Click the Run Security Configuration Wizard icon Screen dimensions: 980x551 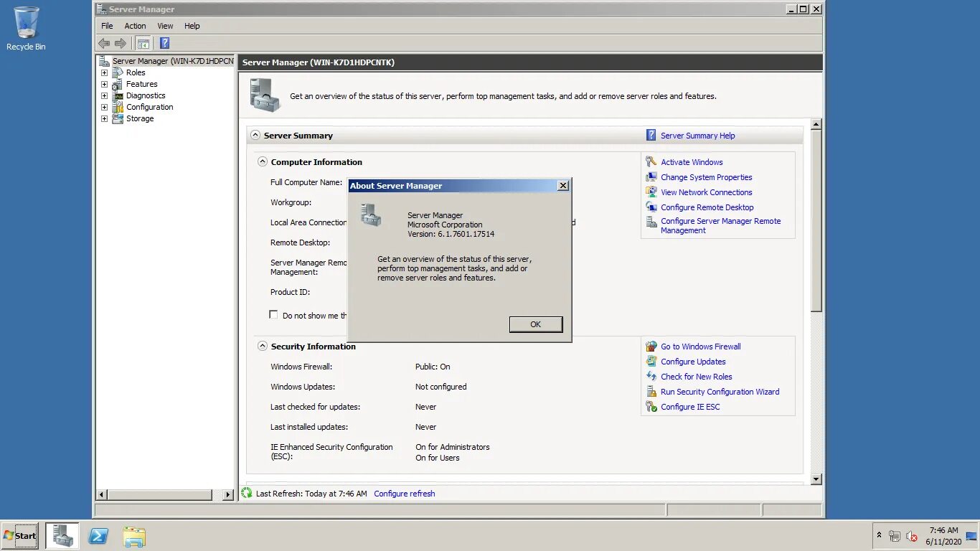(x=651, y=392)
